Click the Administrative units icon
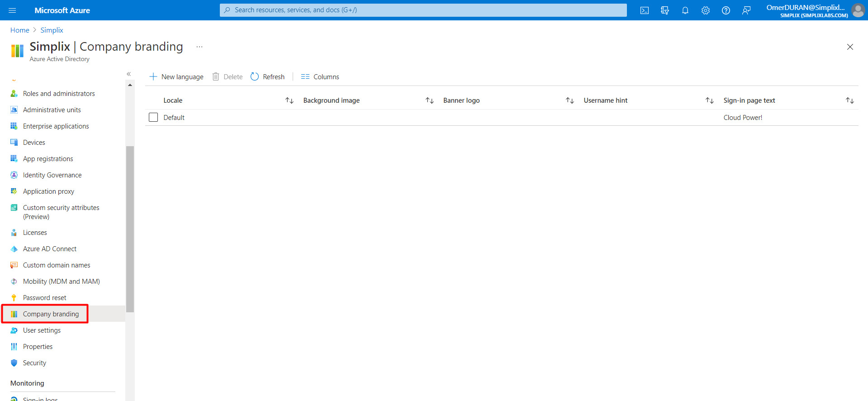 pyautogui.click(x=14, y=110)
